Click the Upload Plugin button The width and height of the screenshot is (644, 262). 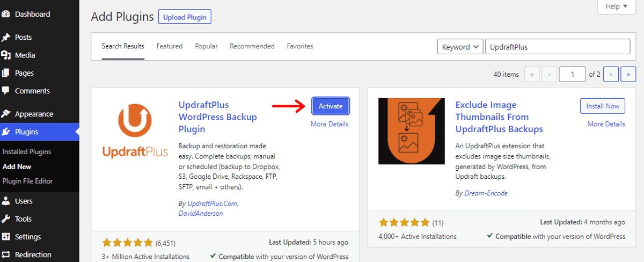pyautogui.click(x=185, y=17)
